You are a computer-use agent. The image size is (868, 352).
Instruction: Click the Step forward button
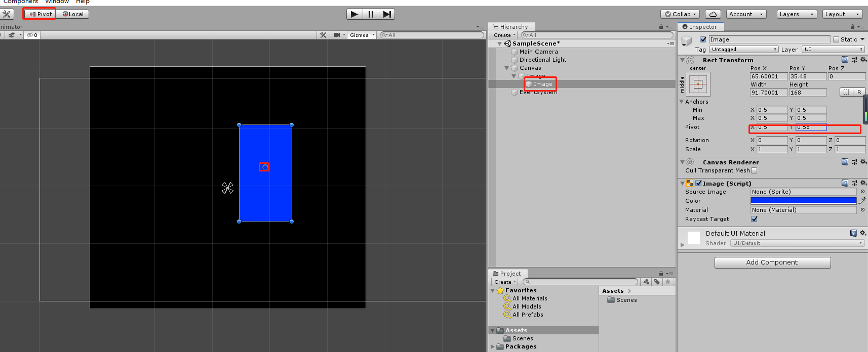(x=386, y=14)
